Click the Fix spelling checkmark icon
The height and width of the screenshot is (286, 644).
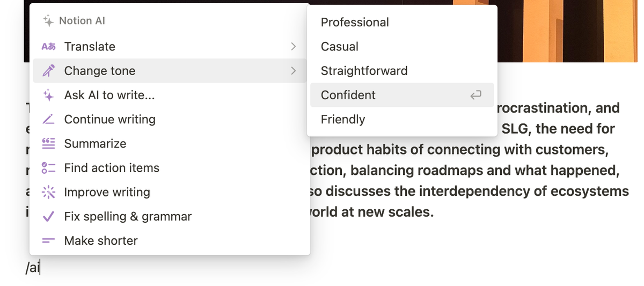(x=48, y=217)
